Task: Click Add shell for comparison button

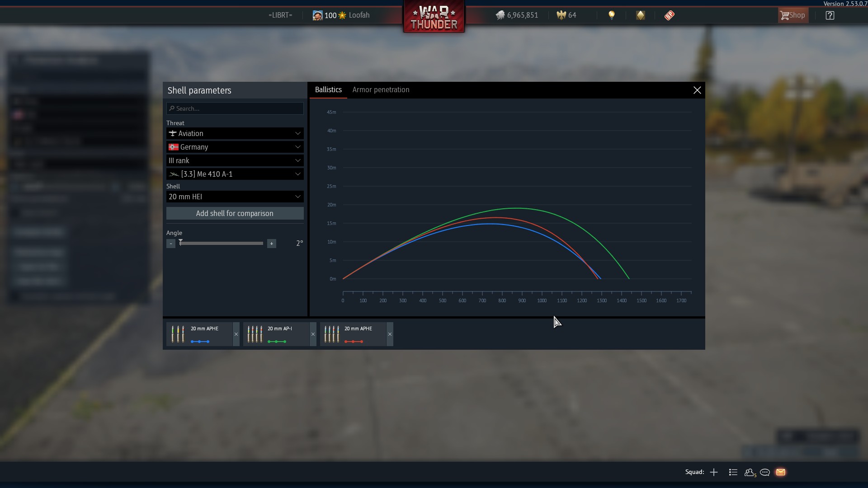Action: tap(235, 213)
